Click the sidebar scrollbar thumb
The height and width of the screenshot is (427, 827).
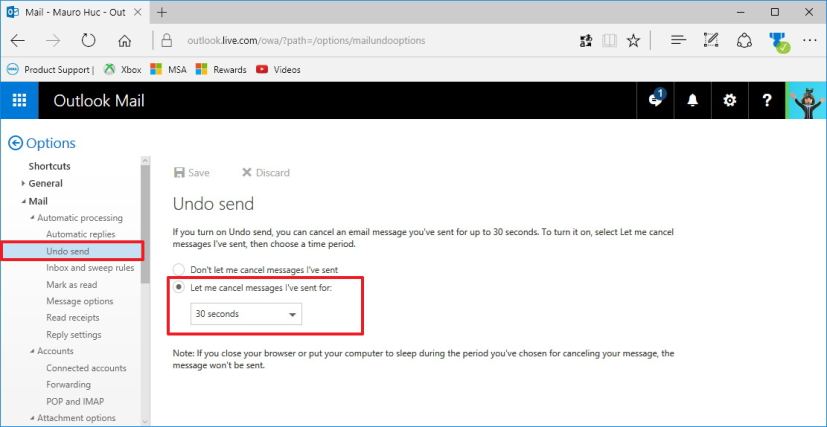coord(146,224)
